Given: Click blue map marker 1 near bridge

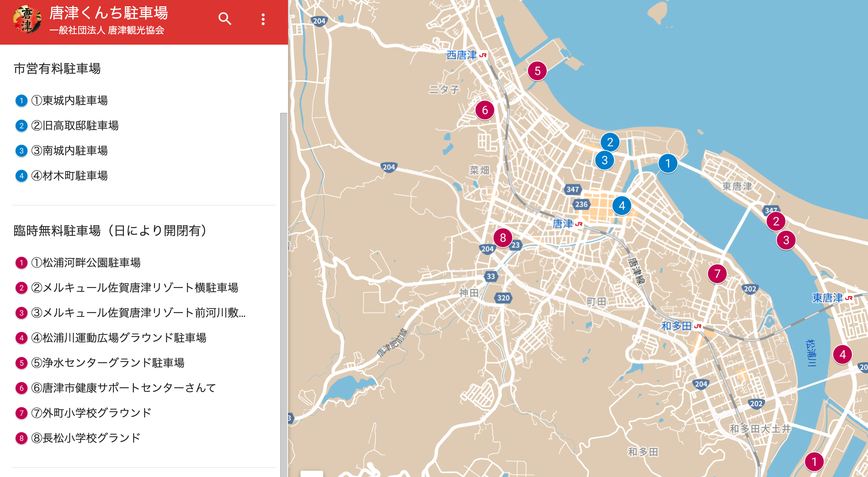Looking at the screenshot, I should tap(668, 163).
